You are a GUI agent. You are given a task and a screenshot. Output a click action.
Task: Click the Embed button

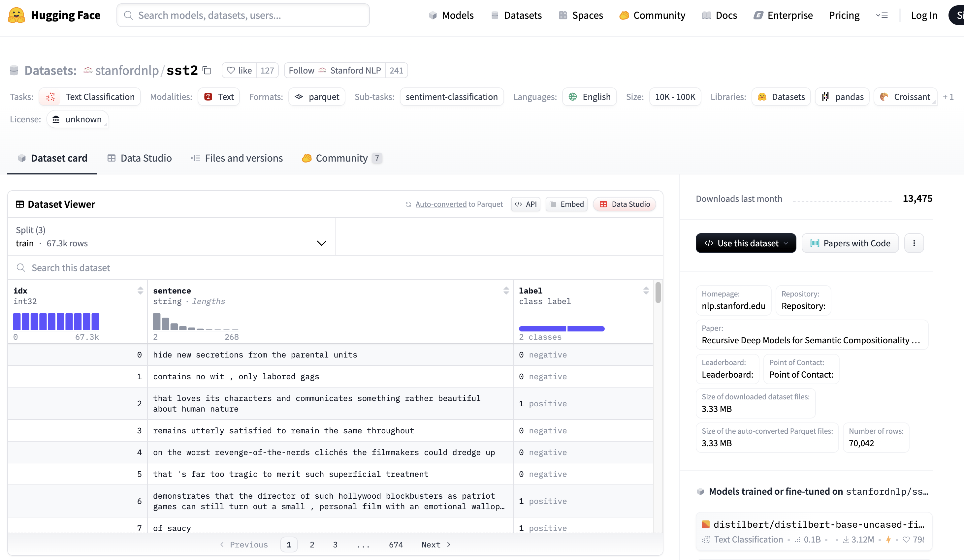point(566,204)
